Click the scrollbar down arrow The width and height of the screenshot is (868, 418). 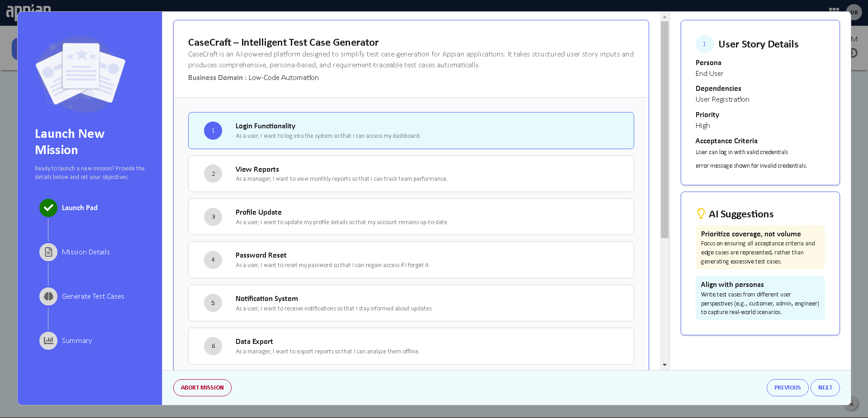664,365
